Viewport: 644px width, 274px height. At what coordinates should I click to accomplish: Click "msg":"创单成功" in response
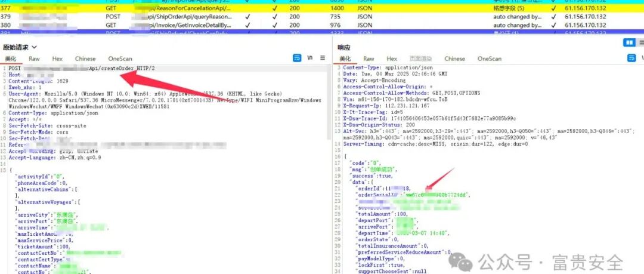tap(374, 170)
